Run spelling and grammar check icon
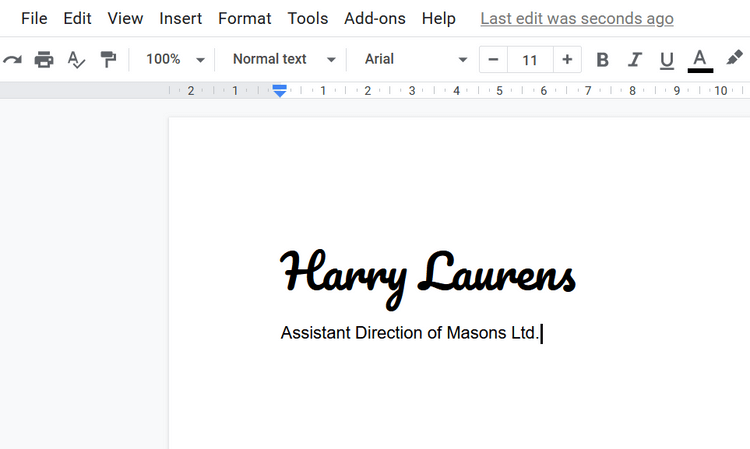750x449 pixels. coord(76,60)
